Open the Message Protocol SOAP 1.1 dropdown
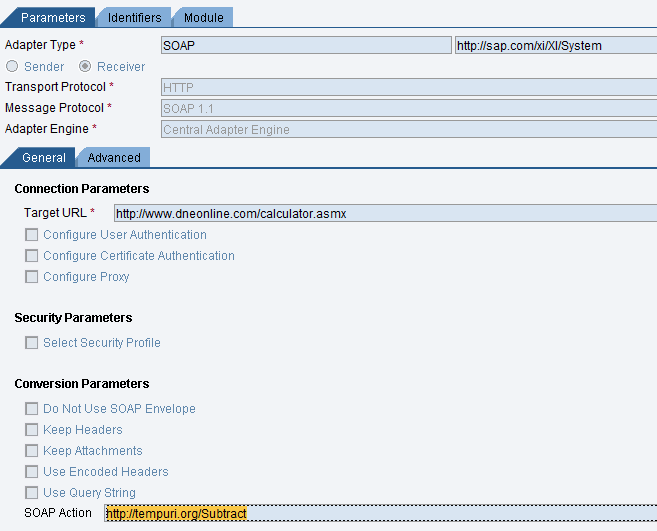657x531 pixels. (409, 108)
